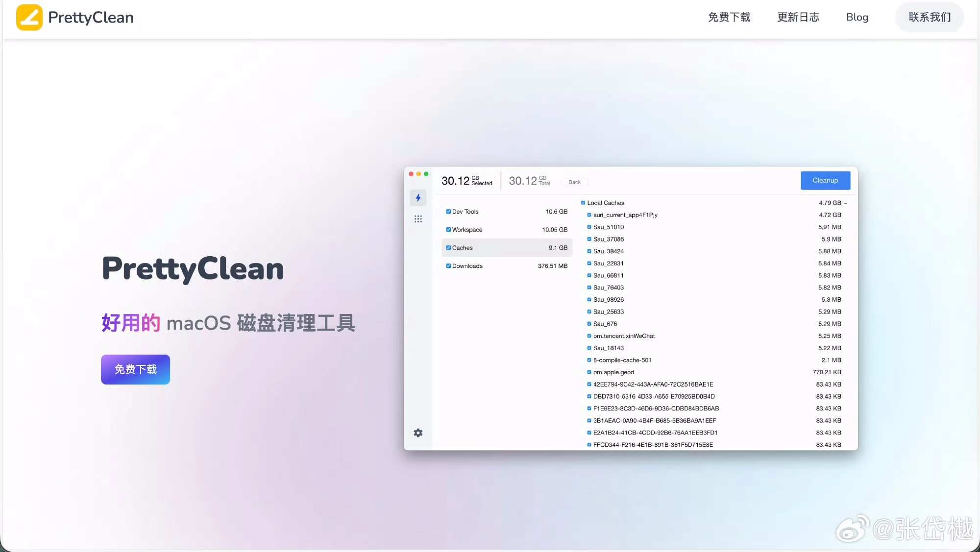
Task: Uncheck the F1E6E23-8C3D item checkbox
Action: [x=589, y=408]
